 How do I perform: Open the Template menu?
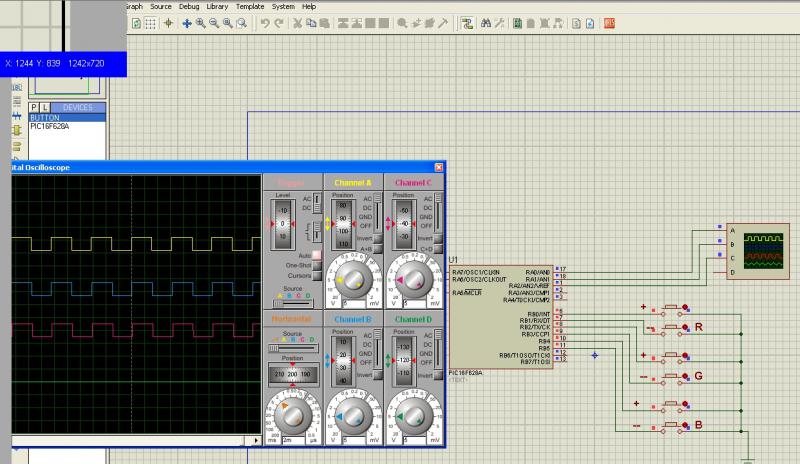point(250,6)
